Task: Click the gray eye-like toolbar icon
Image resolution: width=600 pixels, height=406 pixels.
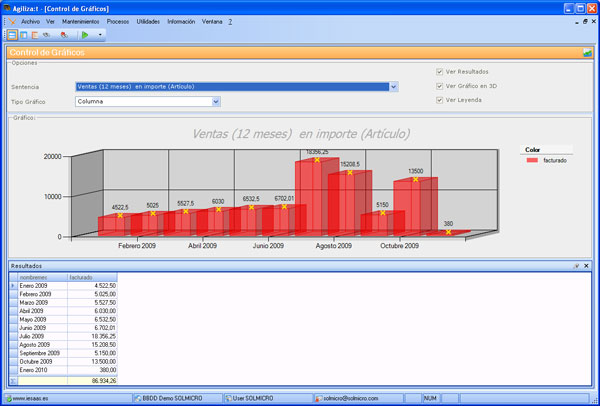Action: 47,35
